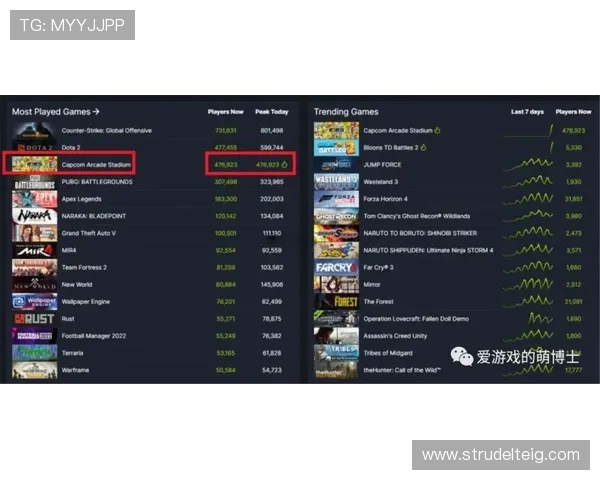This screenshot has height=480, width=600.
Task: Click the MIR4 game logo
Action: [x=34, y=250]
